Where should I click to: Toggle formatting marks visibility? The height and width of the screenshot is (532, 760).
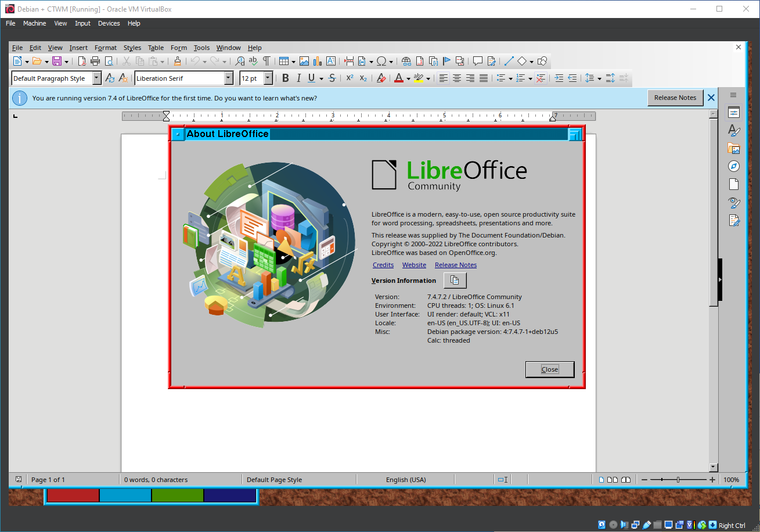coord(266,61)
